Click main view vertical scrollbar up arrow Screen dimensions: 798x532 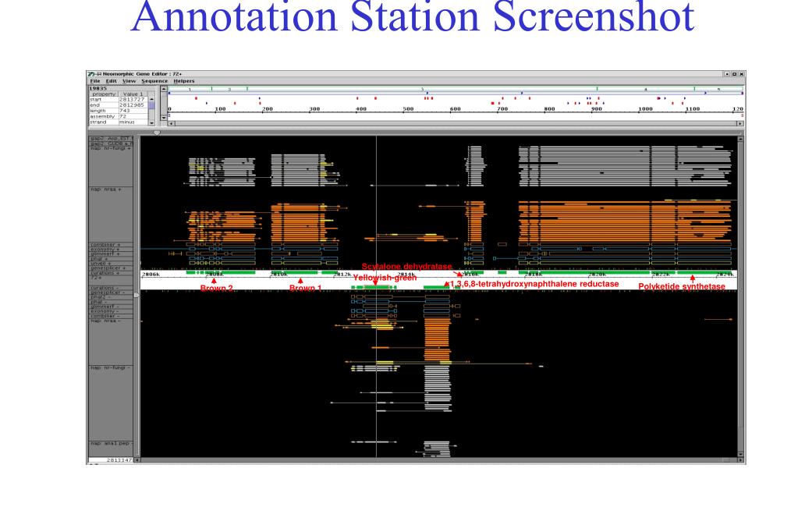[x=740, y=139]
